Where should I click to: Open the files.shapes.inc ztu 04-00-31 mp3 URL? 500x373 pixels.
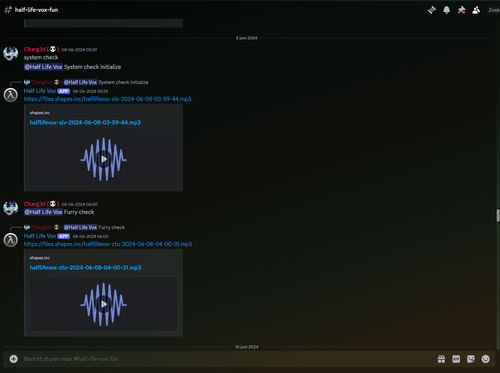[x=108, y=244]
